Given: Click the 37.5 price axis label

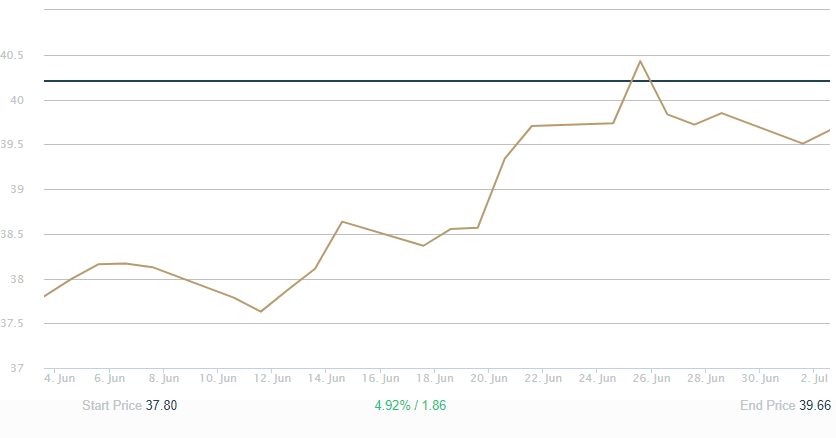Looking at the screenshot, I should 14,323.
